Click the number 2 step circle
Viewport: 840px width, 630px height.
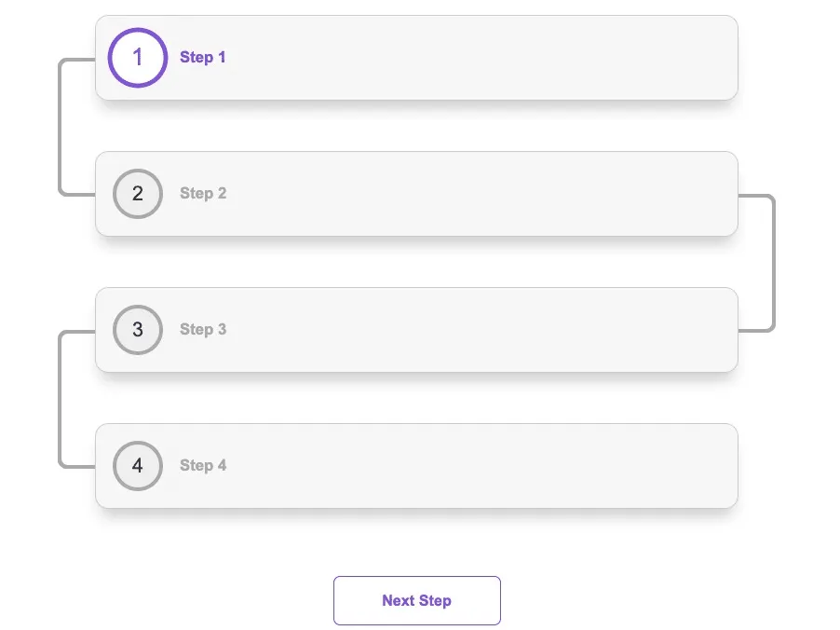(137, 194)
